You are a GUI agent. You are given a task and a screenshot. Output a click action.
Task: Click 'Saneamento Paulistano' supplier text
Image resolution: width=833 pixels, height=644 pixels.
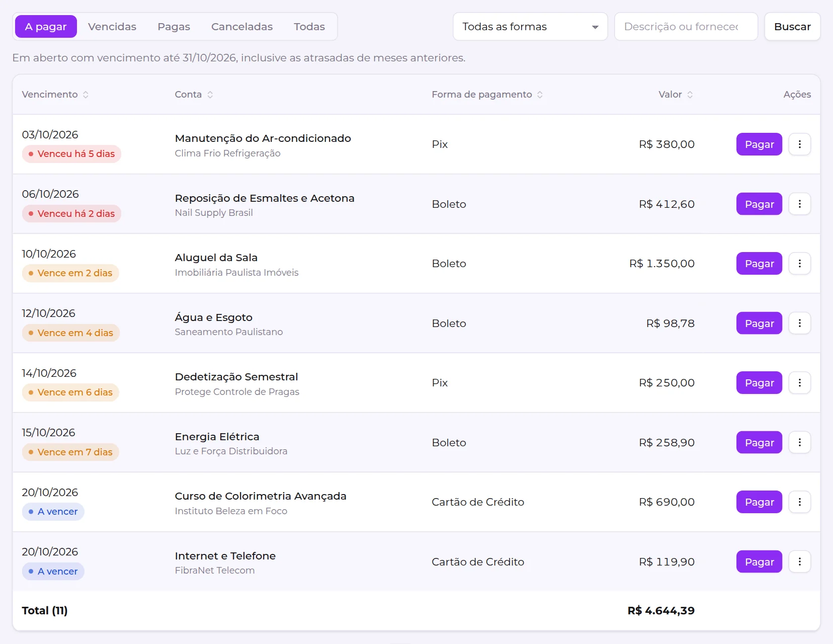click(x=229, y=332)
